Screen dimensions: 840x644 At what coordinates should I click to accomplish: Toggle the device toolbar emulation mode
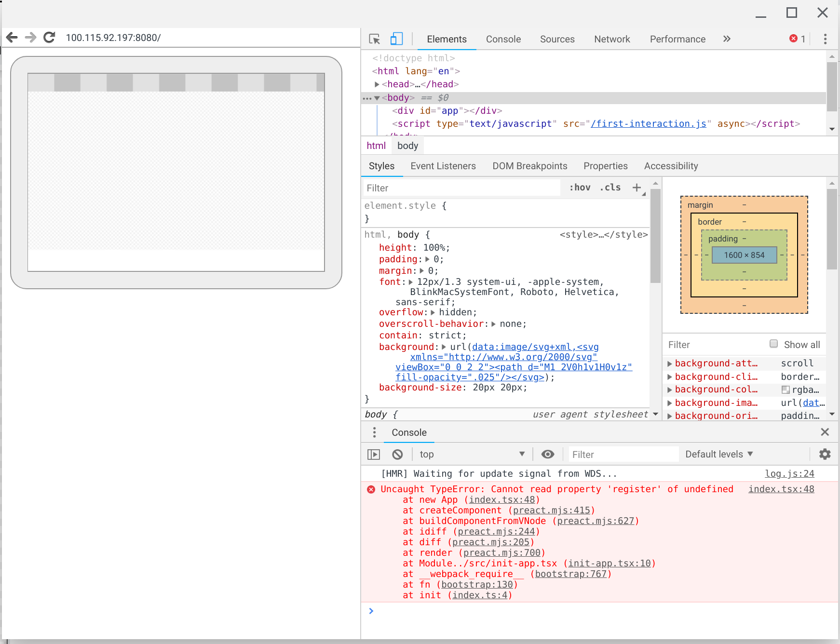(396, 39)
